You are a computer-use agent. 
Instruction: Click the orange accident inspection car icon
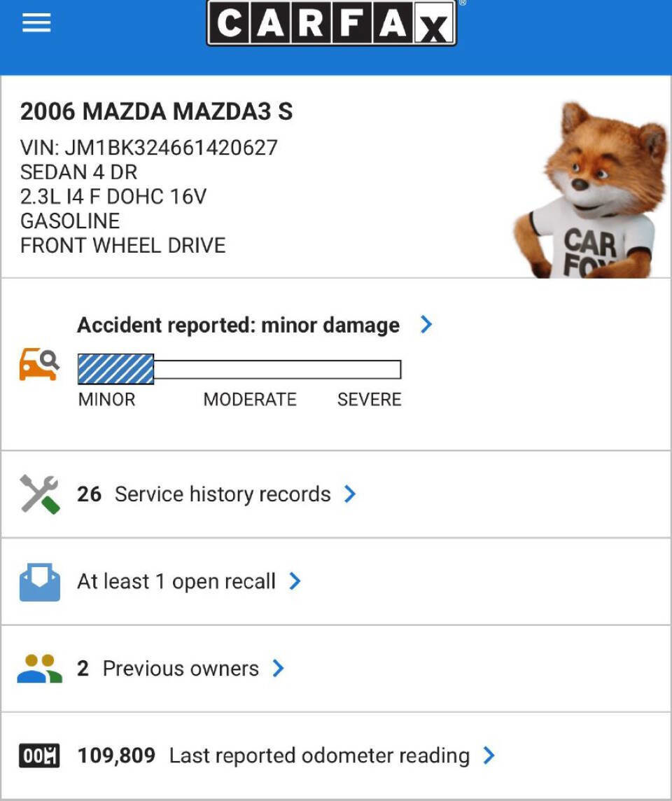coord(38,365)
